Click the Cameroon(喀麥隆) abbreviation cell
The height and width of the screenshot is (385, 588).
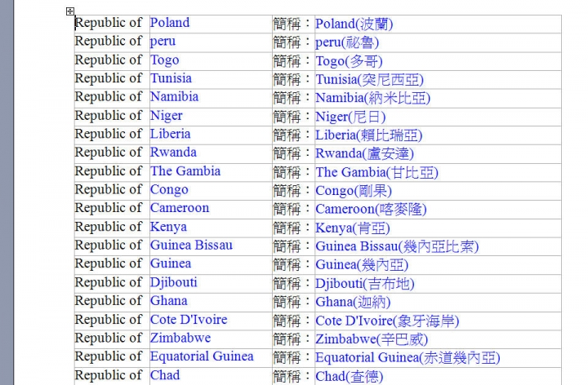pyautogui.click(x=371, y=209)
